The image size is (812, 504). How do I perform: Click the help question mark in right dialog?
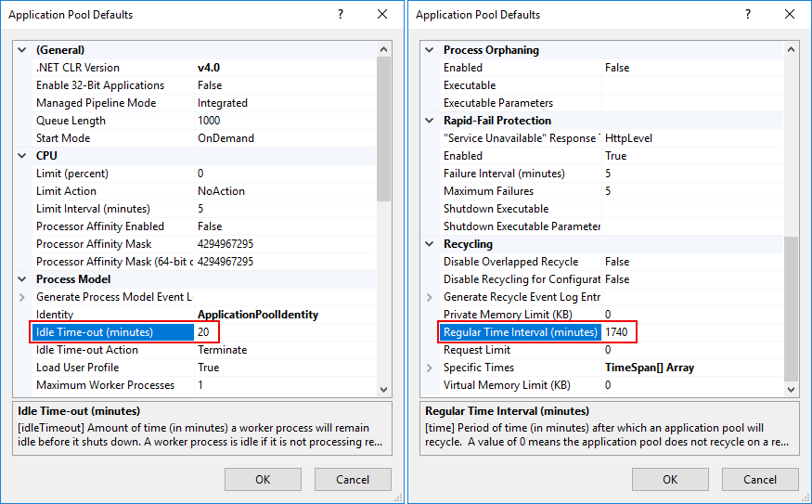pos(748,15)
